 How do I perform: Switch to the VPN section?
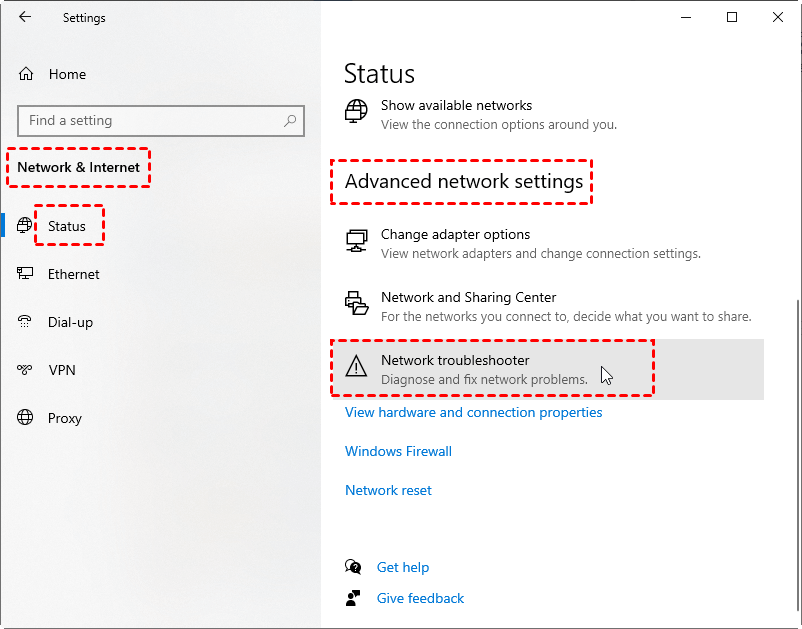[x=62, y=370]
